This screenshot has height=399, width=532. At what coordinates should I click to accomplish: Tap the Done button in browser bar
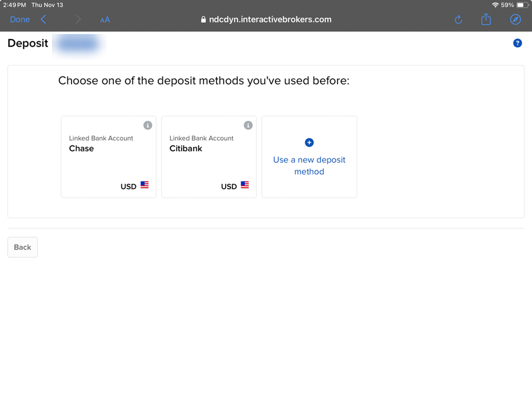pyautogui.click(x=20, y=20)
